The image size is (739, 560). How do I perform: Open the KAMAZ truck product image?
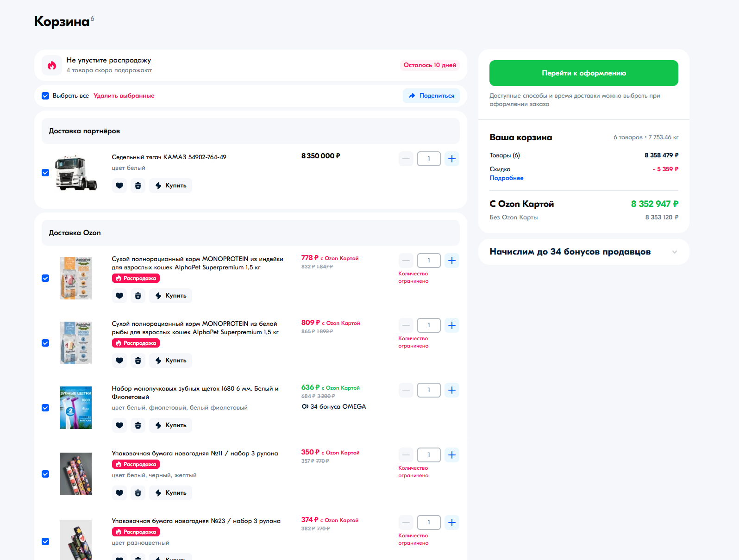point(76,173)
